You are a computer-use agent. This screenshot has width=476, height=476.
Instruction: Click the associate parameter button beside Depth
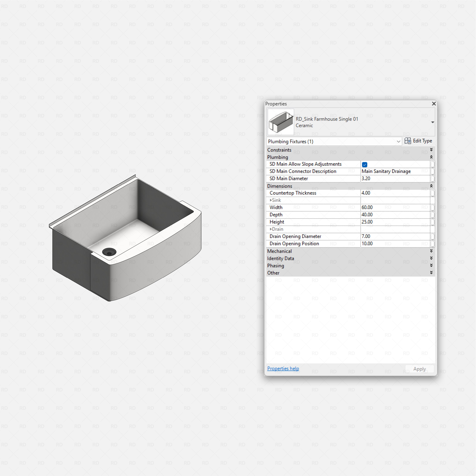click(x=433, y=215)
